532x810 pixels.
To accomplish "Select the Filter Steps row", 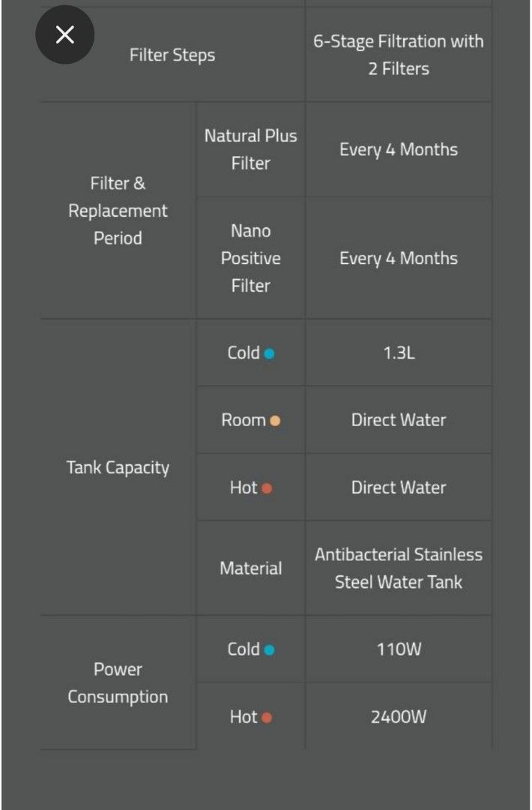I will pos(172,55).
